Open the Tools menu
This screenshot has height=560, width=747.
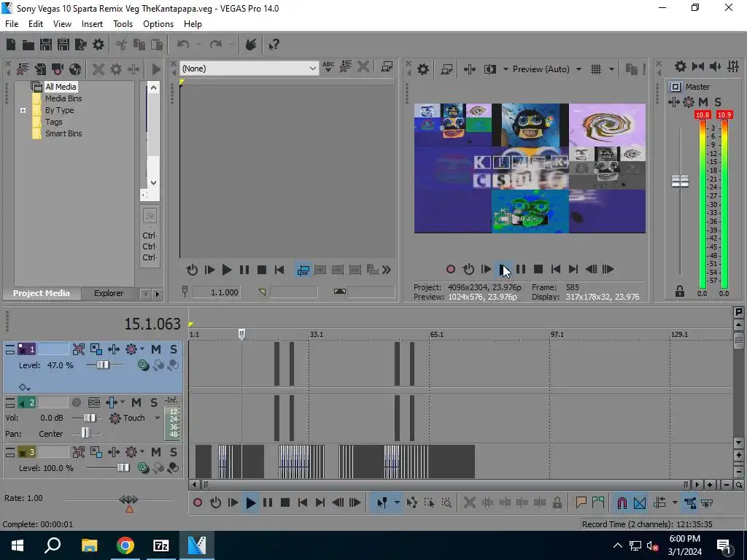point(123,24)
